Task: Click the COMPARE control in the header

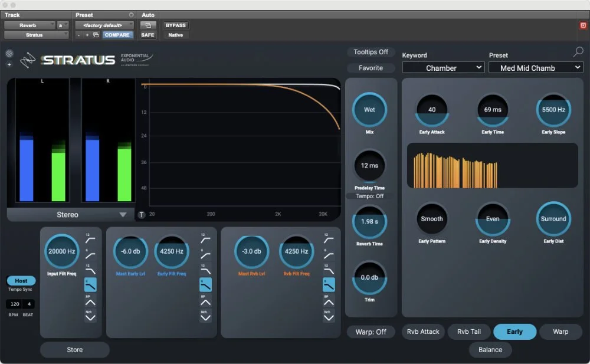Action: tap(117, 35)
